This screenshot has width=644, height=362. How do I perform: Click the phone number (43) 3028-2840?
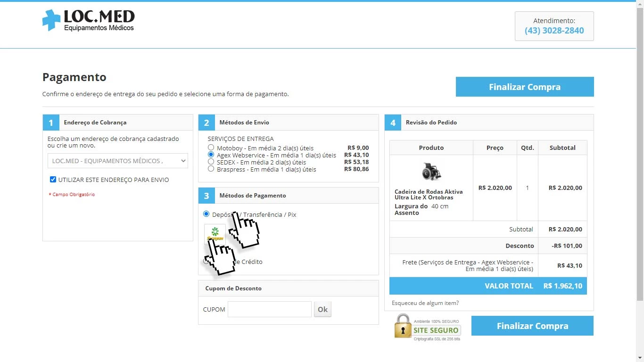(554, 31)
